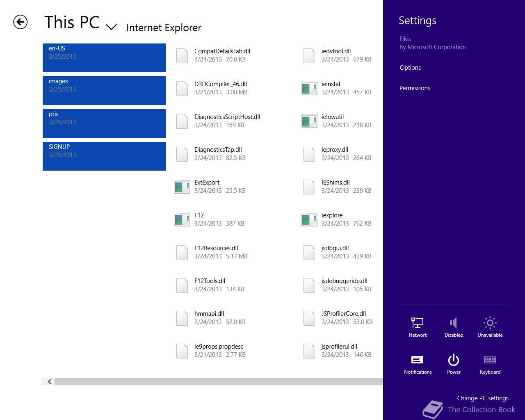This screenshot has width=525, height=420.
Task: Select the jsprofilerui.dll file icon
Action: [x=309, y=351]
